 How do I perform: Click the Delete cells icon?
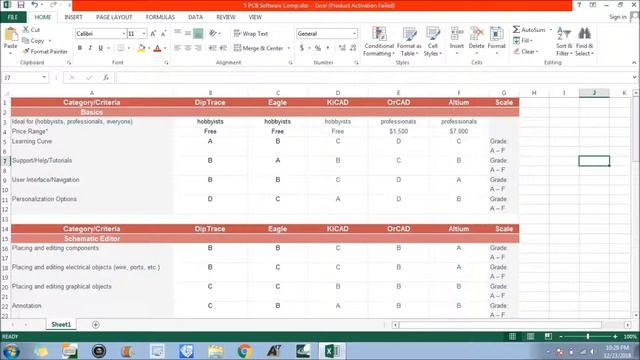(476, 33)
